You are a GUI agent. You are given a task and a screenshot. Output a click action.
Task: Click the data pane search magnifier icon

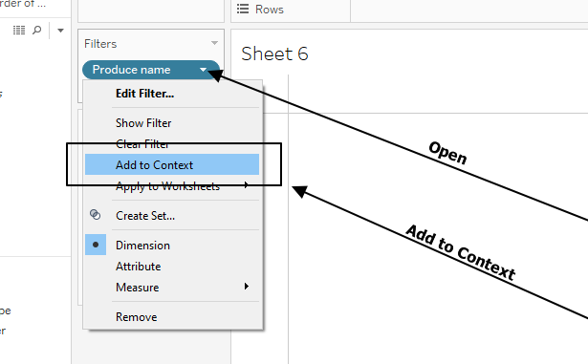(36, 30)
